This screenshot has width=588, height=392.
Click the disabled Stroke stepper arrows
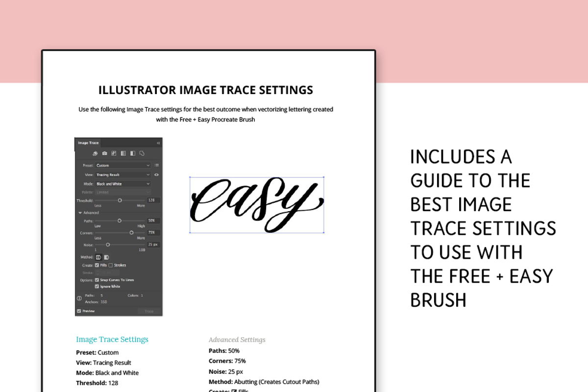click(x=98, y=272)
